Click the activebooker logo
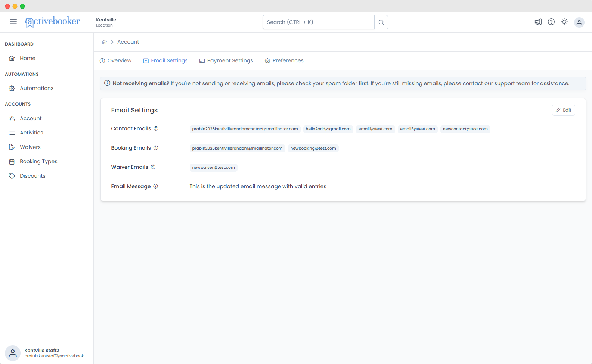 52,22
